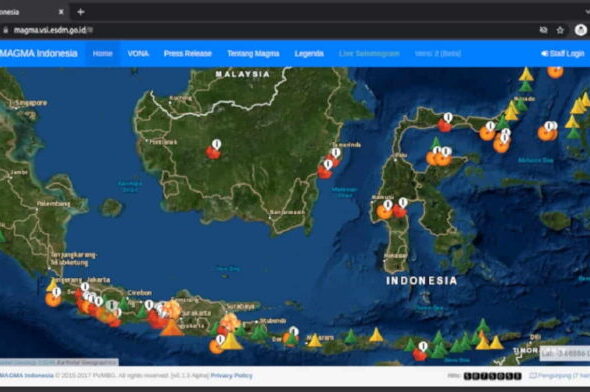The height and width of the screenshot is (392, 590).
Task: Open a new browser tab
Action: click(x=81, y=12)
